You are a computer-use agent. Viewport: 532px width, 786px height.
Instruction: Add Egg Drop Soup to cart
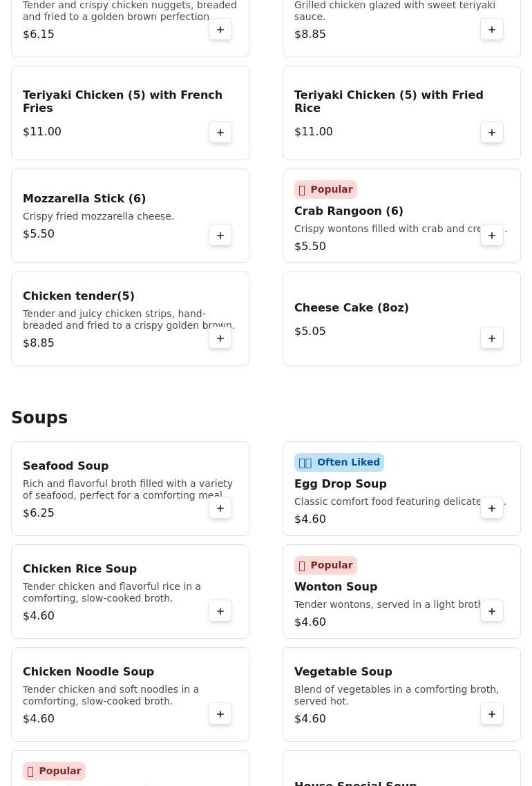[492, 508]
